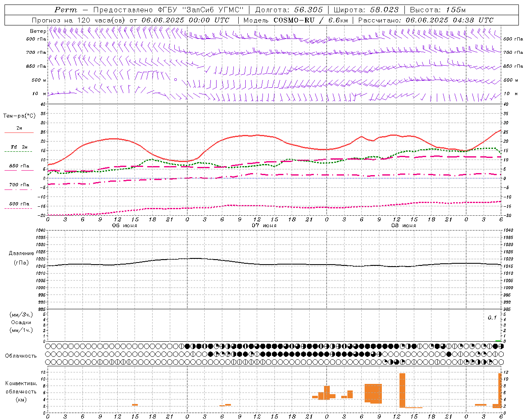The height and width of the screenshot is (420, 525).
Task: Click the solid red line sample under "2м"
Action: [x=19, y=133]
